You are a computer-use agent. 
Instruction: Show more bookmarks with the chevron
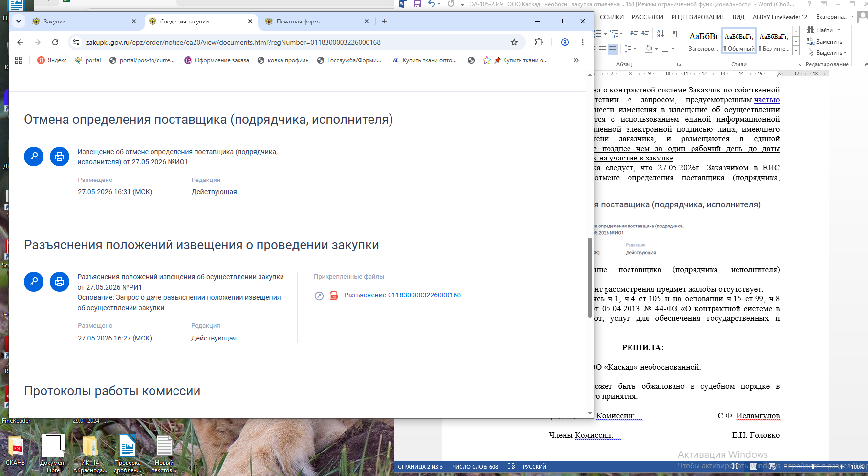[x=576, y=60]
